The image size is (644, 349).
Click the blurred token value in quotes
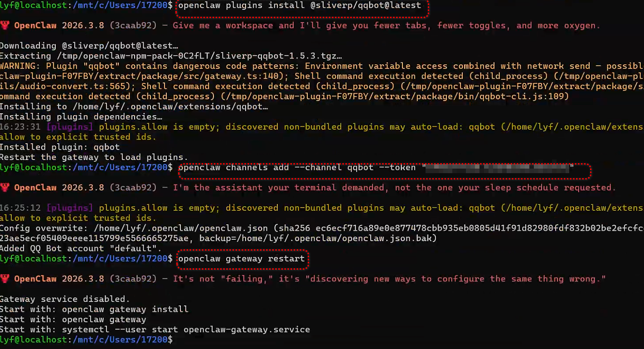498,168
